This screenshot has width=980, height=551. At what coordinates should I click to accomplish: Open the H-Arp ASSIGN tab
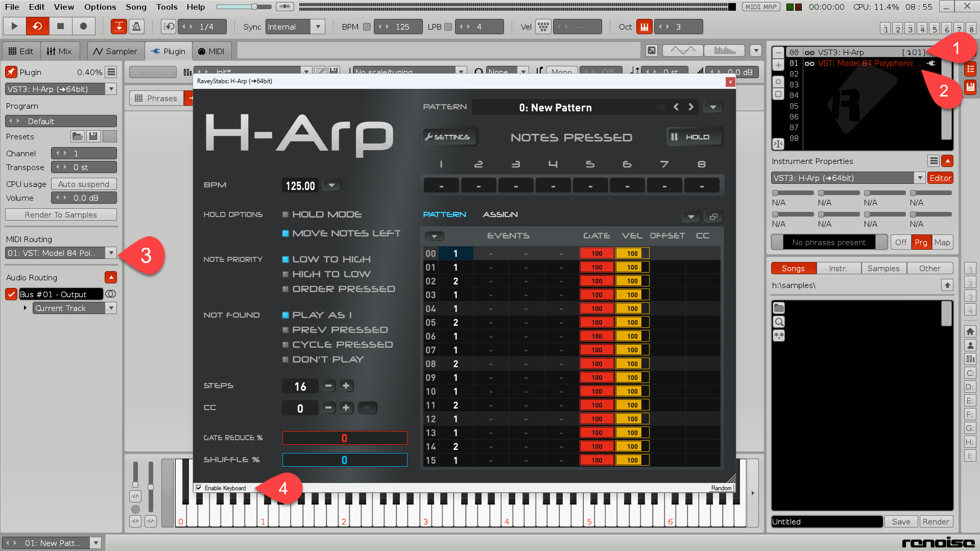tap(500, 214)
